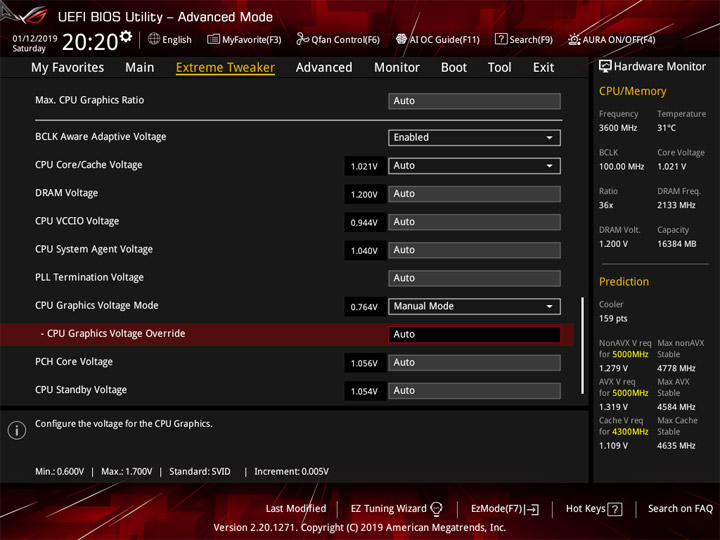Open MyFavorite(F3) icon
720x540 pixels.
[213, 39]
